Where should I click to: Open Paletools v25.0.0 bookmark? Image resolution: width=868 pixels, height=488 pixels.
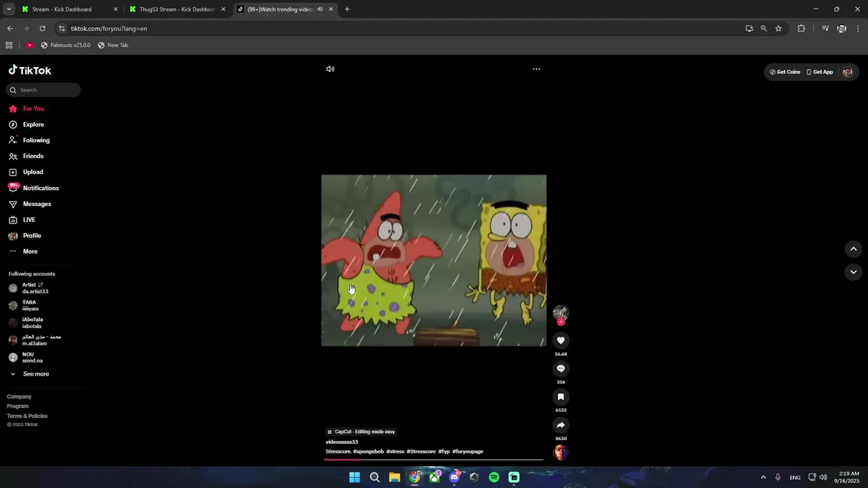coord(66,45)
